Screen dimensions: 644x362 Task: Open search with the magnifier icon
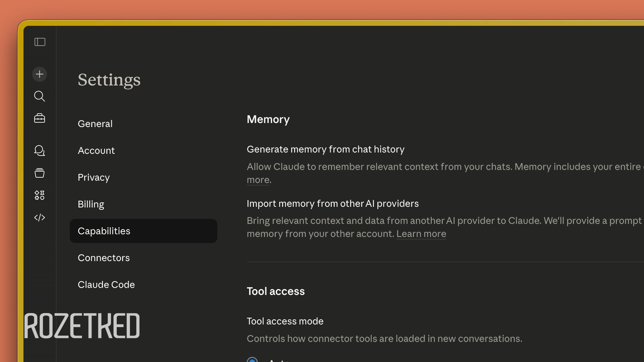coord(40,96)
